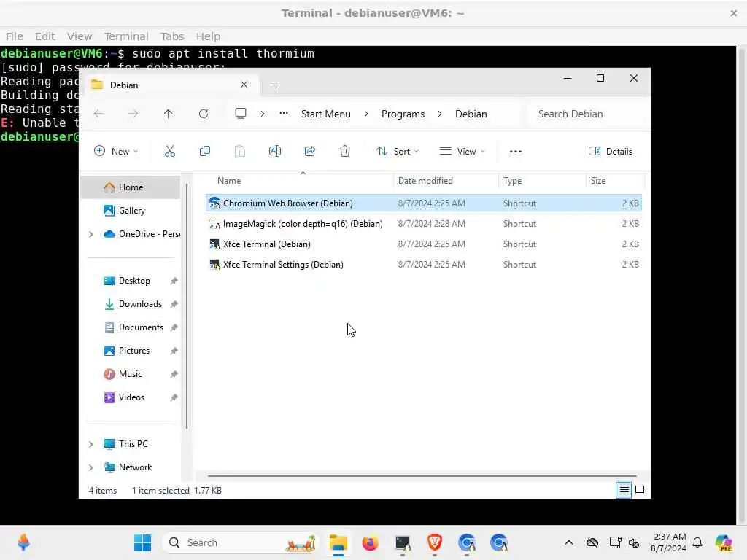Click Xfce Terminal Settings shortcut icon
747x560 pixels.
click(x=215, y=264)
